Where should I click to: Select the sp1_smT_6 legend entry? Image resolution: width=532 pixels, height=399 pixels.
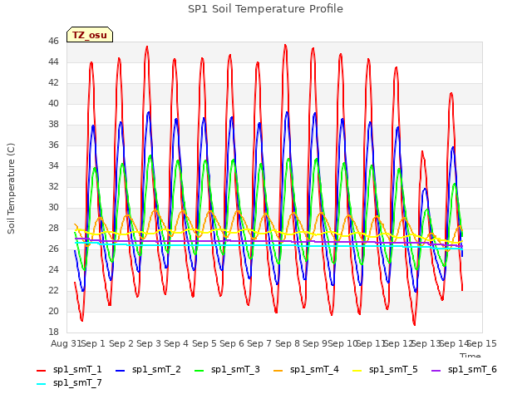(x=465, y=369)
